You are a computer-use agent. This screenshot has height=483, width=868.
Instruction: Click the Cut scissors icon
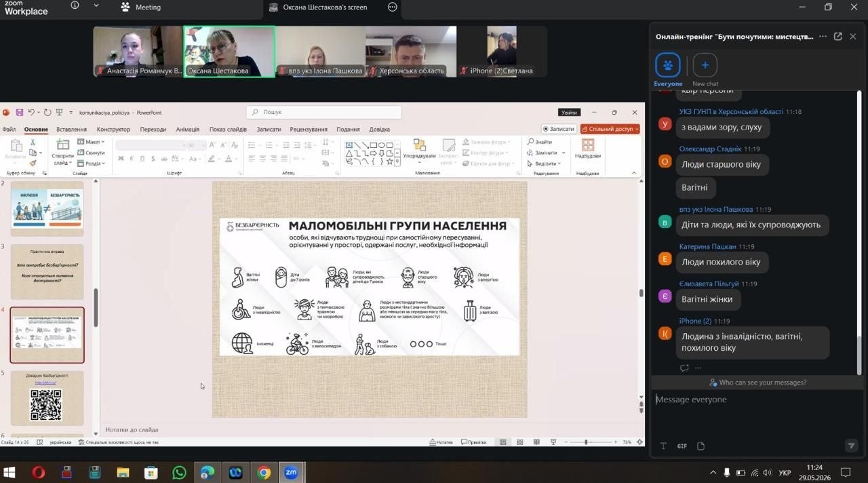coord(33,142)
